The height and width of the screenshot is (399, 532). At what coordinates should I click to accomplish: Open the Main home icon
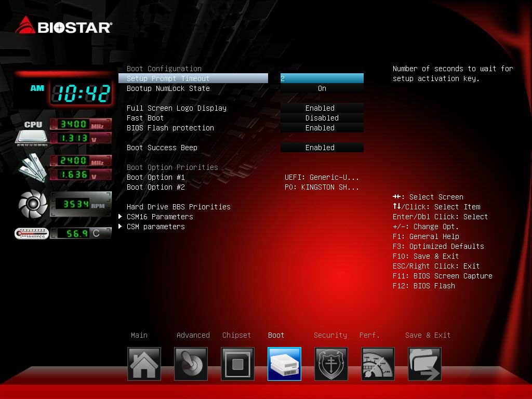(x=144, y=364)
